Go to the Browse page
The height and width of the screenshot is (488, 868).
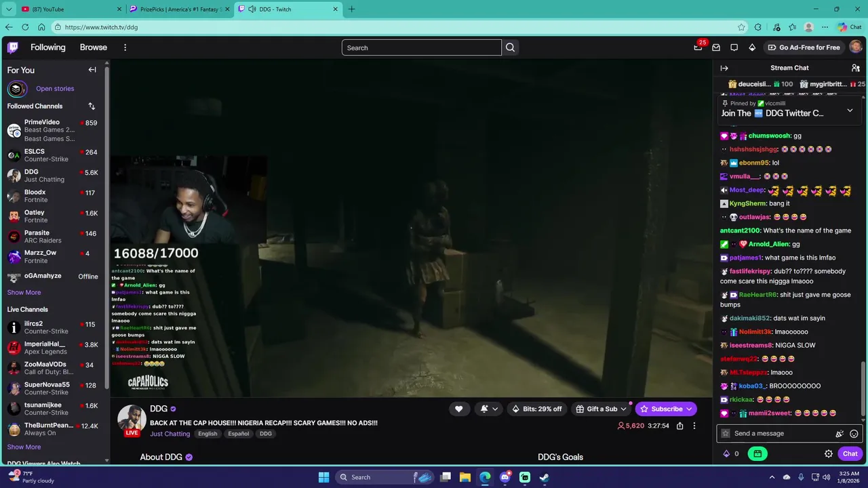[94, 47]
